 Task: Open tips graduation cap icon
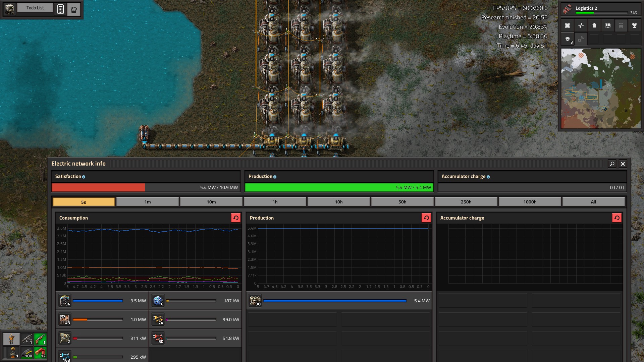tap(568, 39)
